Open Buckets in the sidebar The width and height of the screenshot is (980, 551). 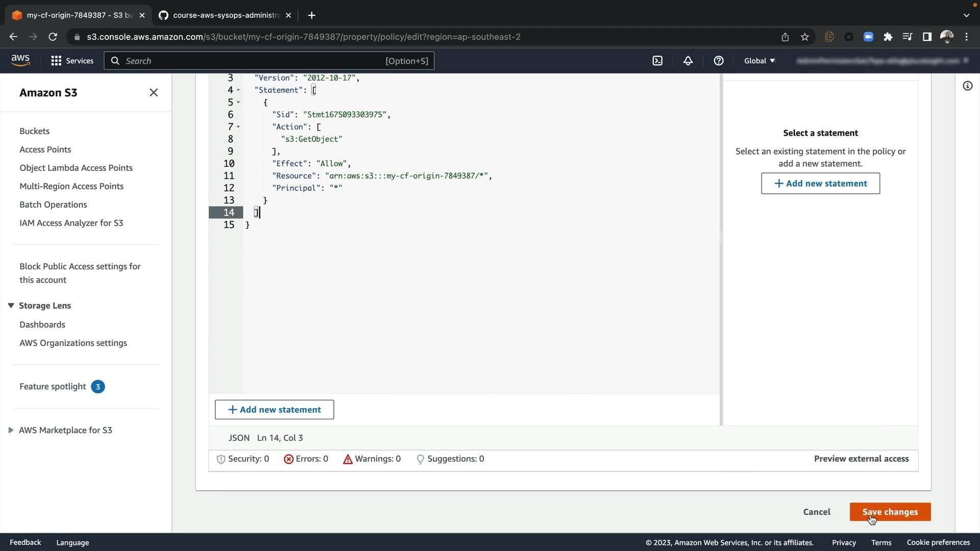tap(34, 131)
